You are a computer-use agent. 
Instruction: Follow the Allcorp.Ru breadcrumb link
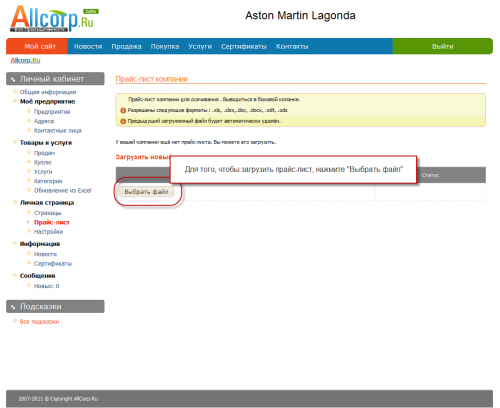coord(25,60)
